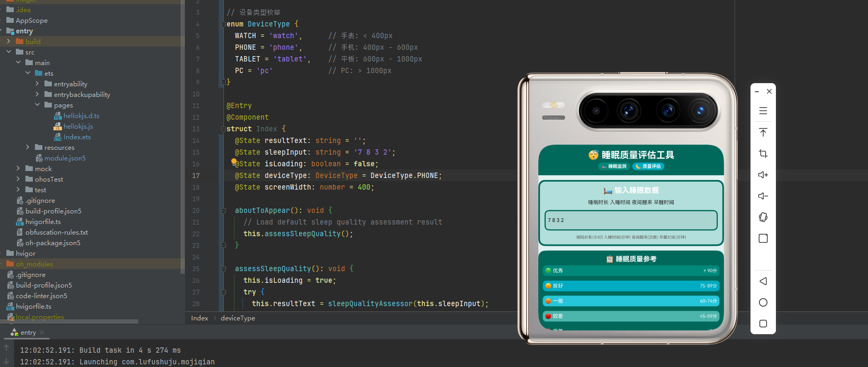Fold the enum DeviceType code block
This screenshot has width=868, height=367.
[223, 24]
